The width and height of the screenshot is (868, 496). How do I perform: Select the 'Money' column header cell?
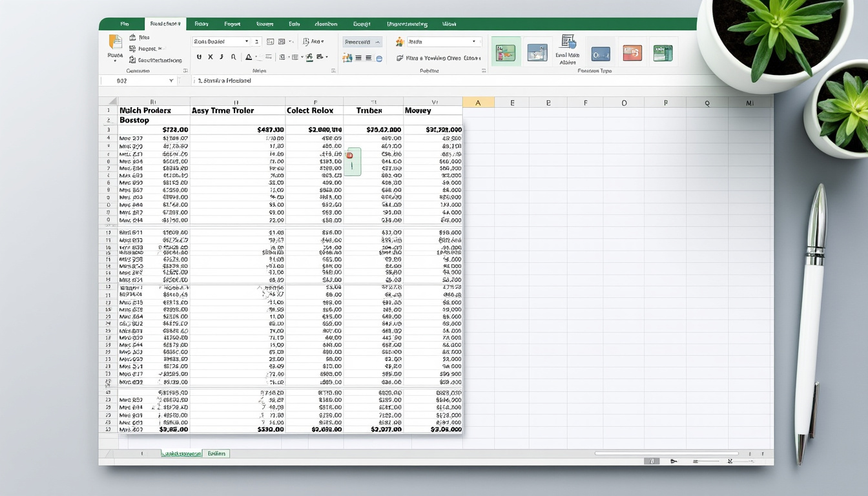pyautogui.click(x=433, y=110)
